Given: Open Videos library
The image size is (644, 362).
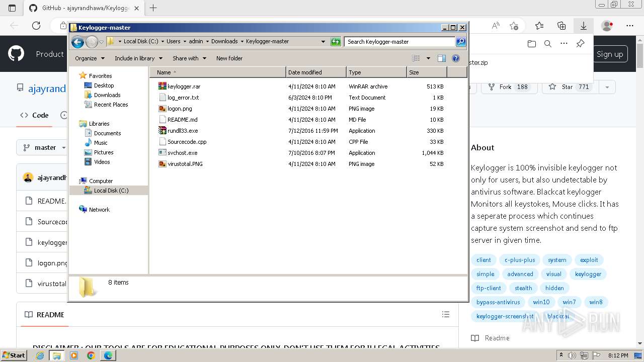Looking at the screenshot, I should click(x=102, y=162).
